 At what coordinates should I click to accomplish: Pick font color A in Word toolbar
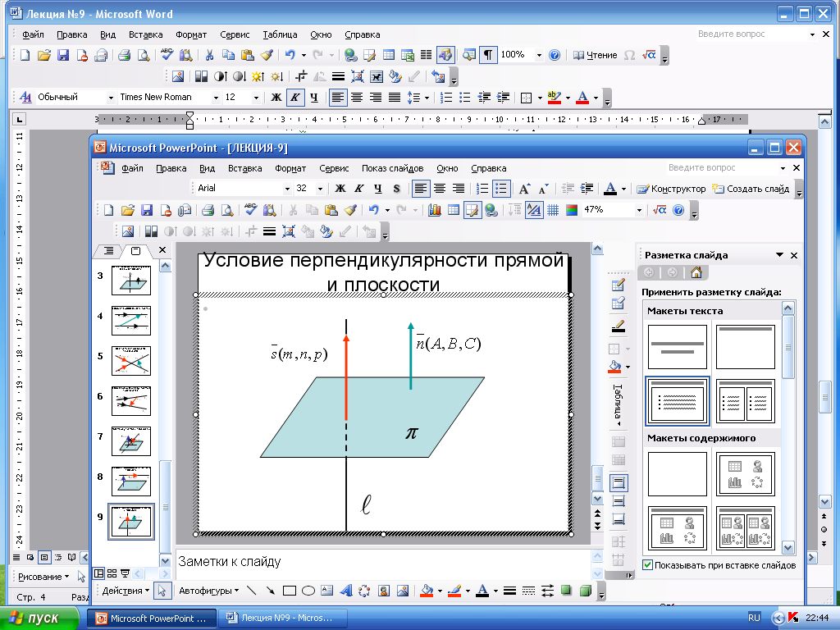[582, 98]
